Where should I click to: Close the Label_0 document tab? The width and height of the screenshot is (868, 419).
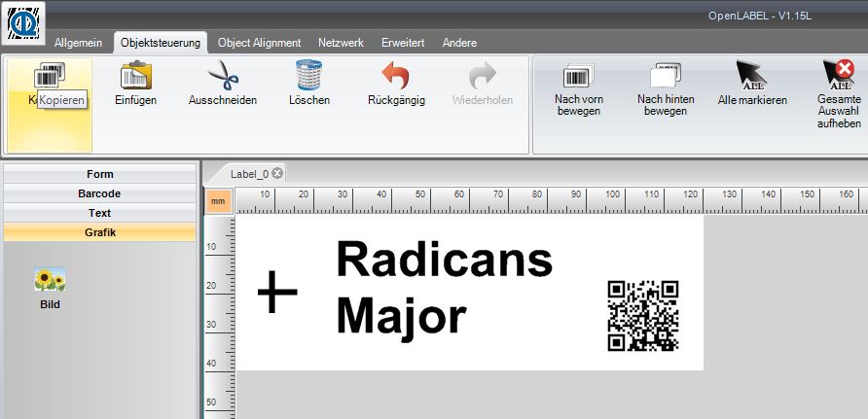click(276, 174)
